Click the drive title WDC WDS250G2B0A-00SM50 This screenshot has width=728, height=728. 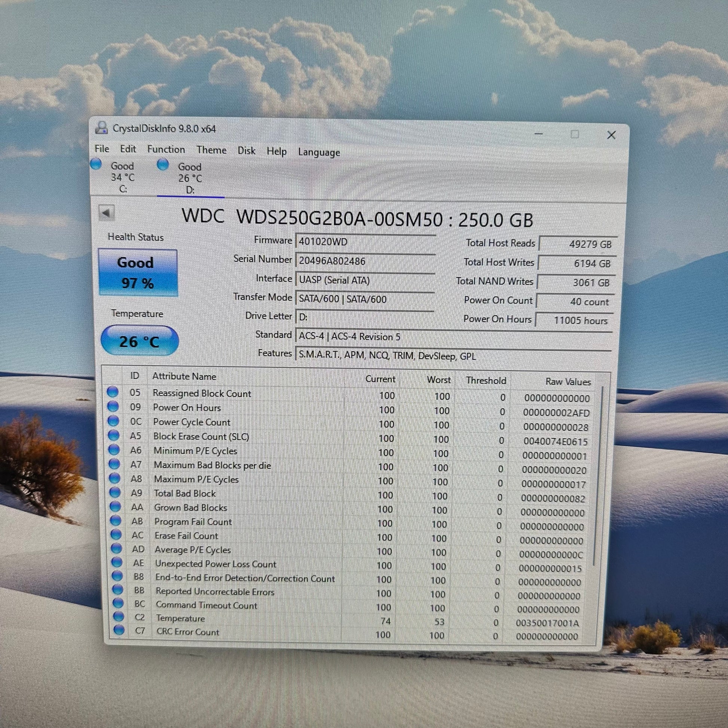pos(312,218)
